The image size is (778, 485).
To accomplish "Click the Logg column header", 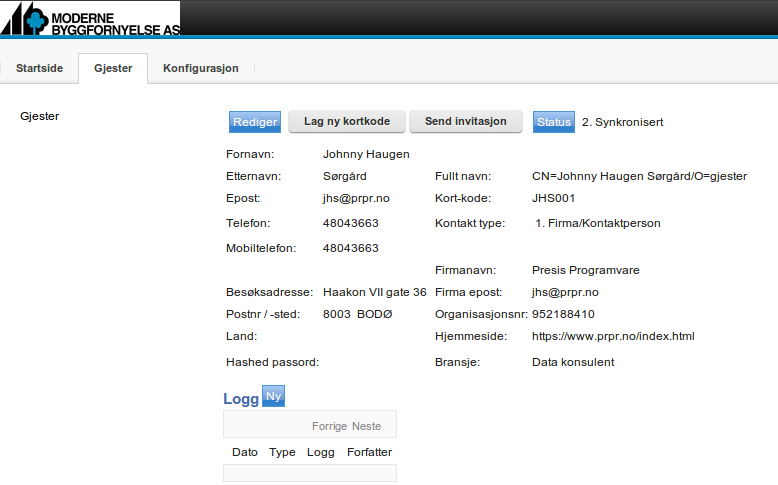I will pyautogui.click(x=321, y=452).
